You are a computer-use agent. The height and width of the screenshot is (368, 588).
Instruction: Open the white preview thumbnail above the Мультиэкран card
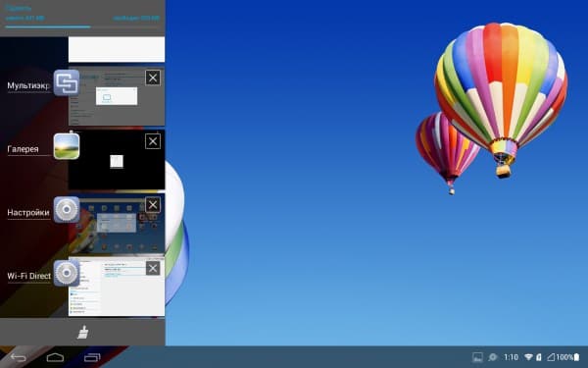click(117, 49)
